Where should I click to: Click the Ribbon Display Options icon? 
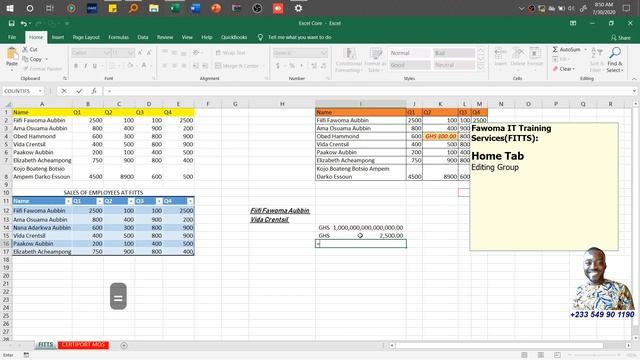pos(573,24)
